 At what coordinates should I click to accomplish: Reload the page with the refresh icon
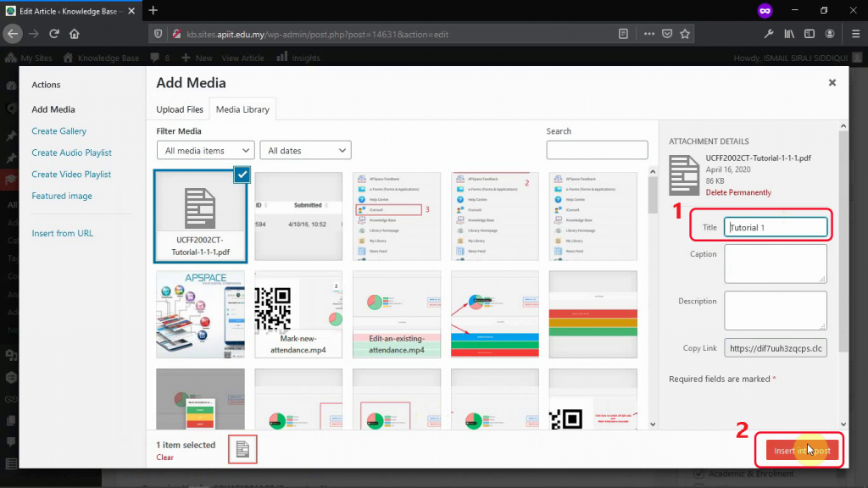coord(53,34)
